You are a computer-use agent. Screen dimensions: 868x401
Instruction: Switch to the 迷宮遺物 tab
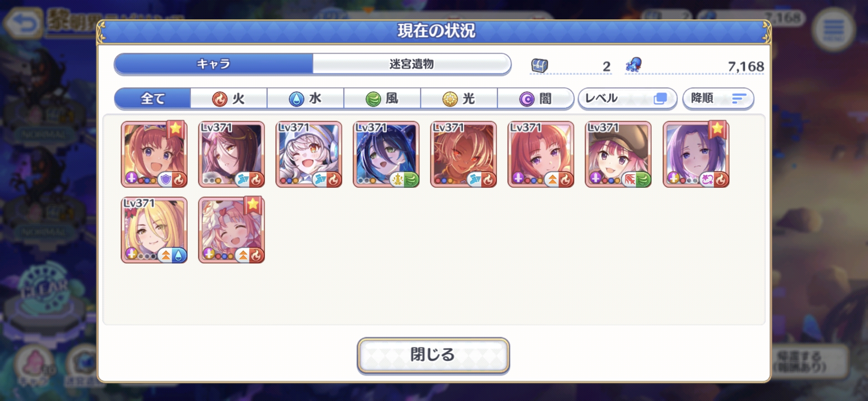coord(412,64)
